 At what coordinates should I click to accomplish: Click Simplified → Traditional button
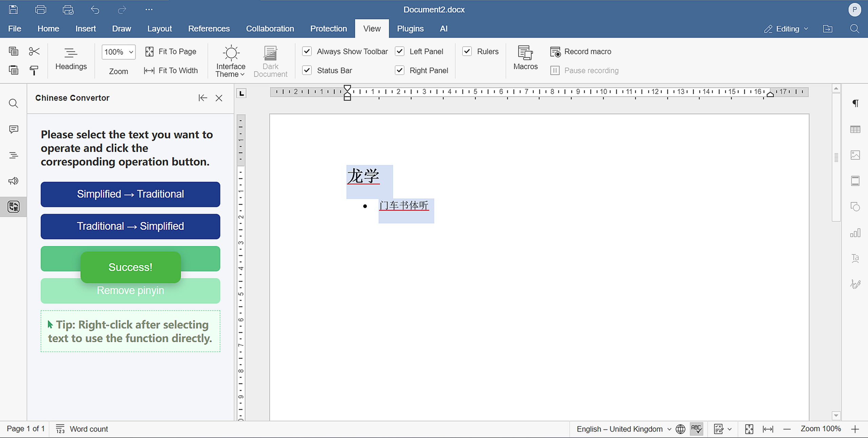coord(130,194)
